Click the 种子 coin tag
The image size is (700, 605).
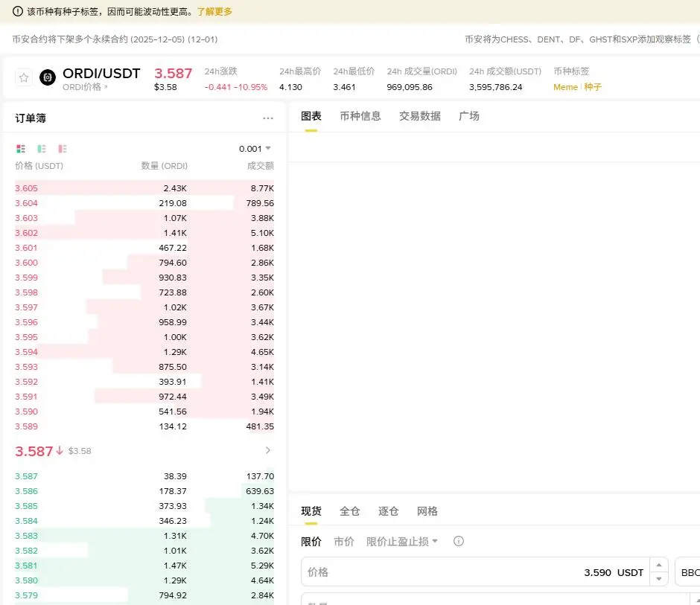point(593,87)
